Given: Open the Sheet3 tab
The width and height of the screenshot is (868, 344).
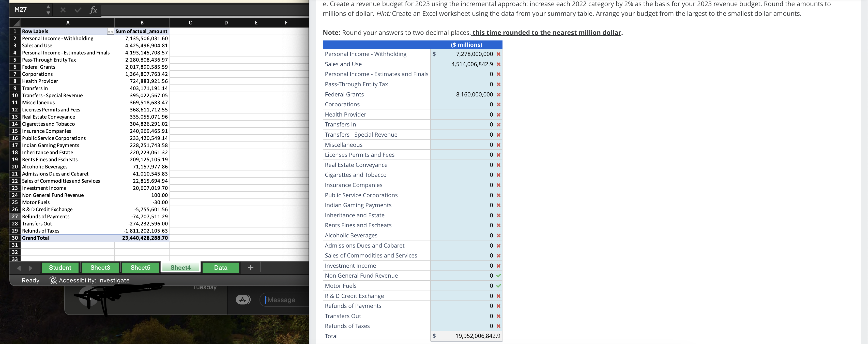Looking at the screenshot, I should [x=100, y=267].
